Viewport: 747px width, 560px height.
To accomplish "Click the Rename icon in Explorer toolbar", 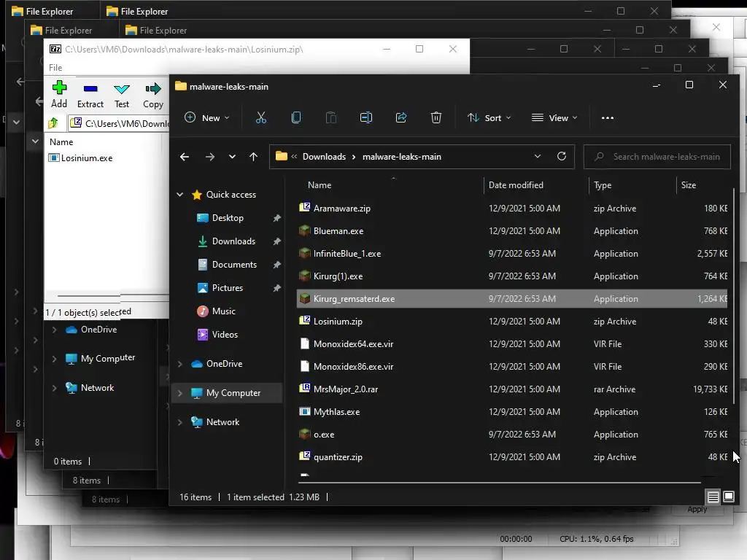I will point(366,117).
